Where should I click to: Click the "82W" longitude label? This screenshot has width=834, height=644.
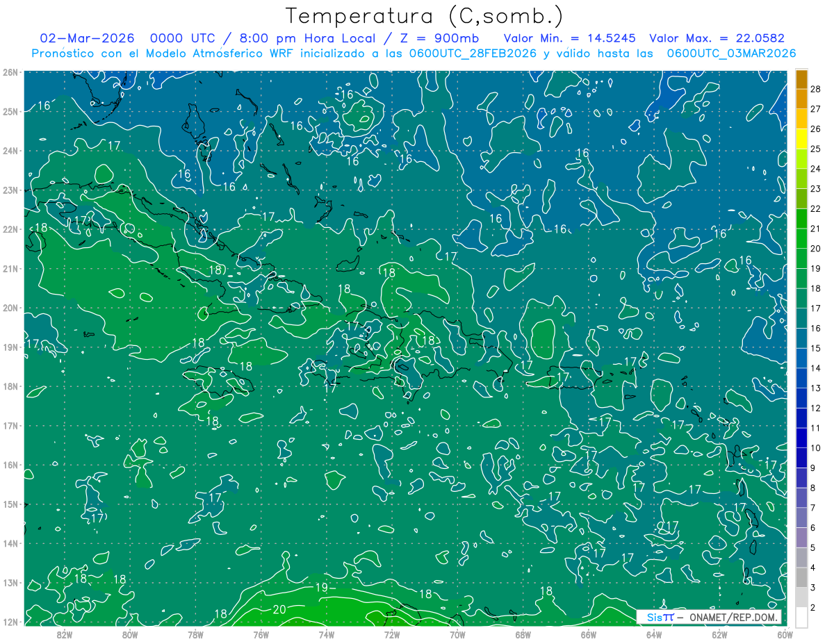(x=65, y=634)
